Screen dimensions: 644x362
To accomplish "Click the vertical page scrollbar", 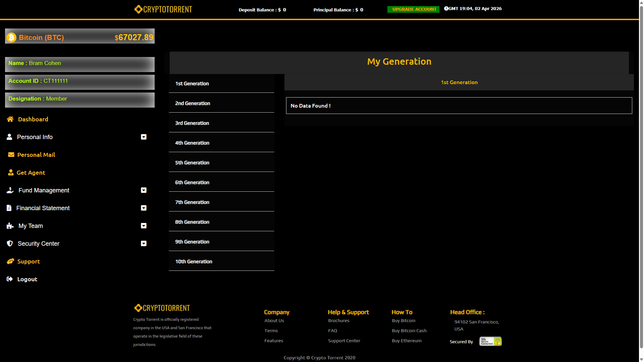I will (641, 181).
